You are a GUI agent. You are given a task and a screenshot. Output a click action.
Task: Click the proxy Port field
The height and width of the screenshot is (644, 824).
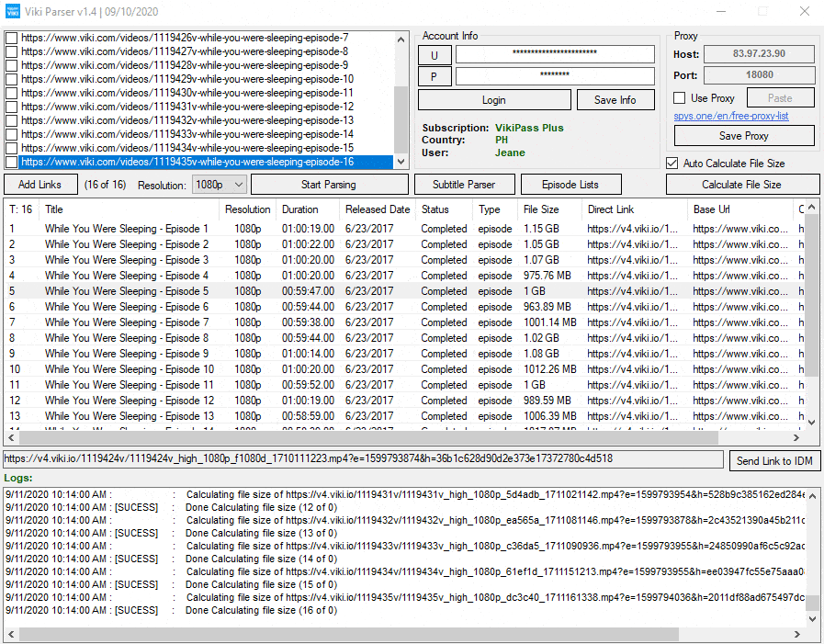(x=759, y=75)
